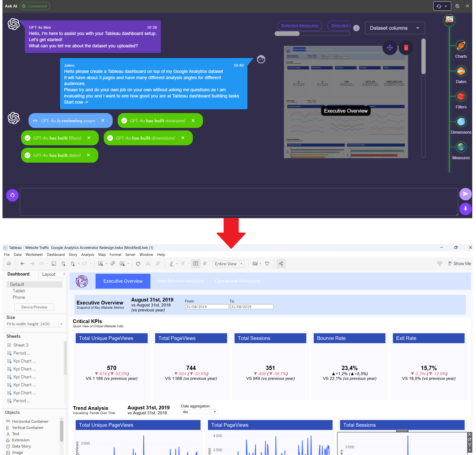Click Tableau start page logo in toolbar
The image size is (476, 455).
(x=9, y=264)
